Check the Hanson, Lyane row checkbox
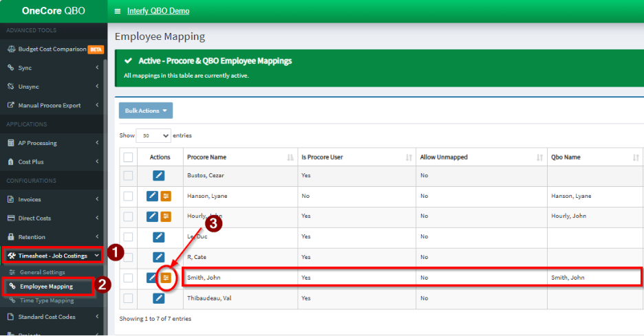644x336 pixels. click(128, 196)
